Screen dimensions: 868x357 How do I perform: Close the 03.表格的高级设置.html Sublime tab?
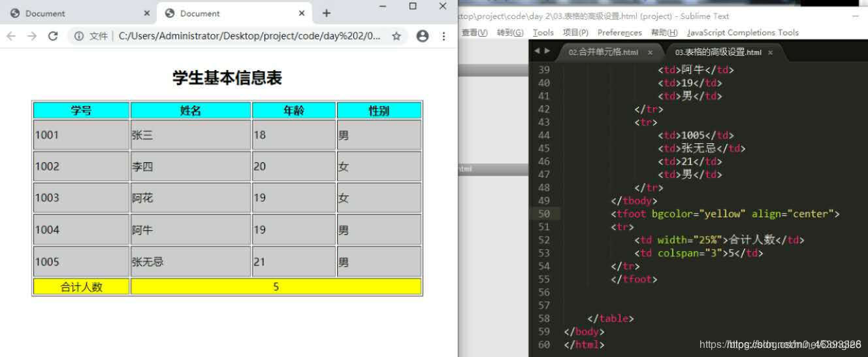770,52
